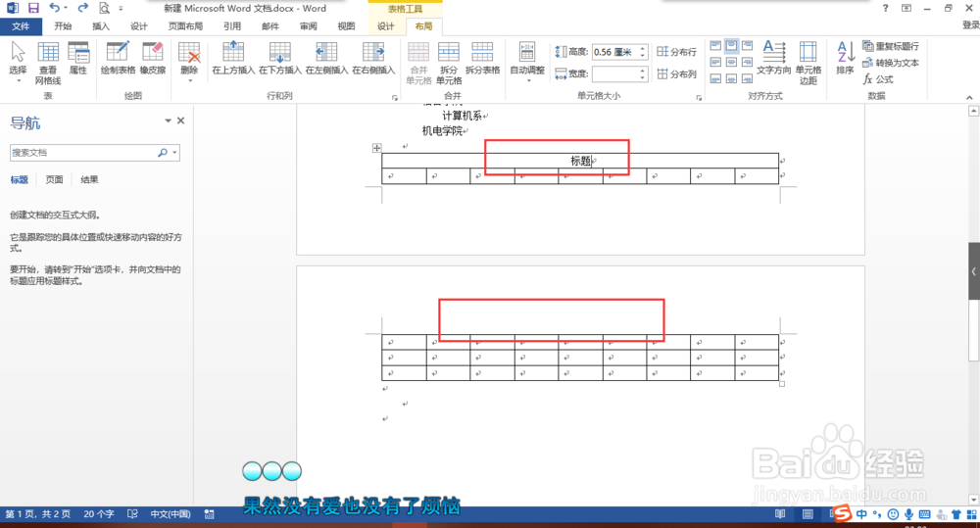Click the text line 机电学院

[443, 130]
